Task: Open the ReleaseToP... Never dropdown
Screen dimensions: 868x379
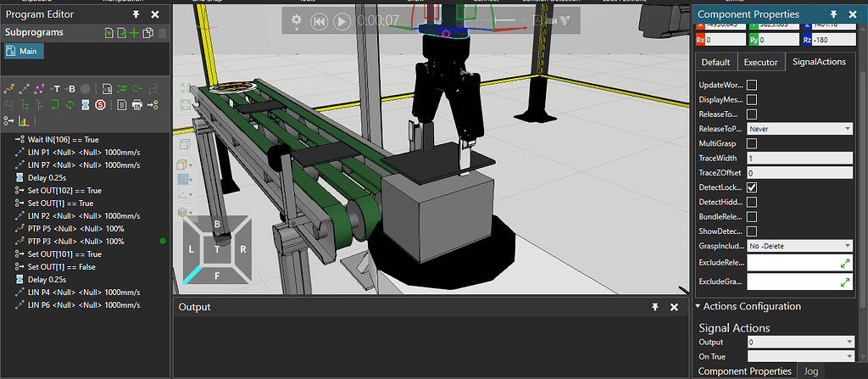Action: pyautogui.click(x=799, y=129)
